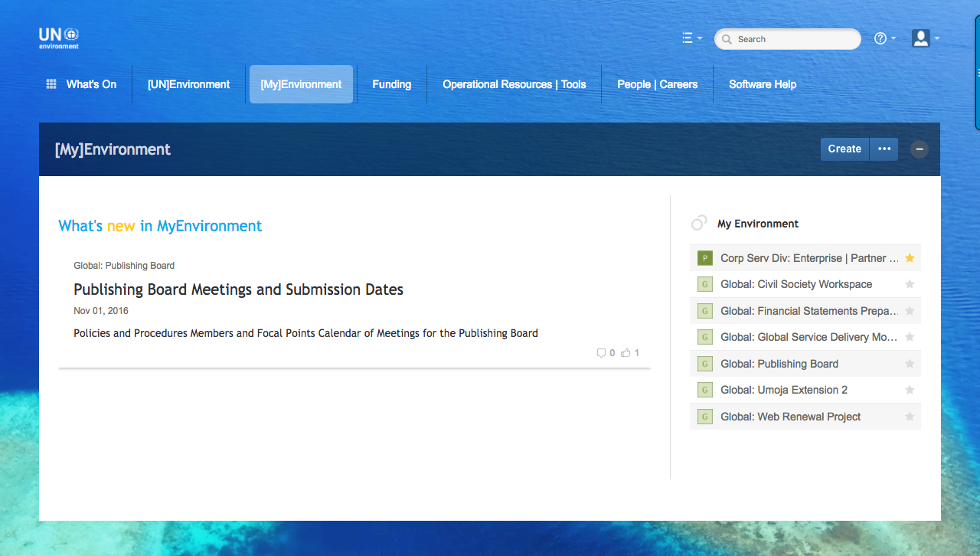
Task: Open the help question mark menu
Action: [885, 38]
